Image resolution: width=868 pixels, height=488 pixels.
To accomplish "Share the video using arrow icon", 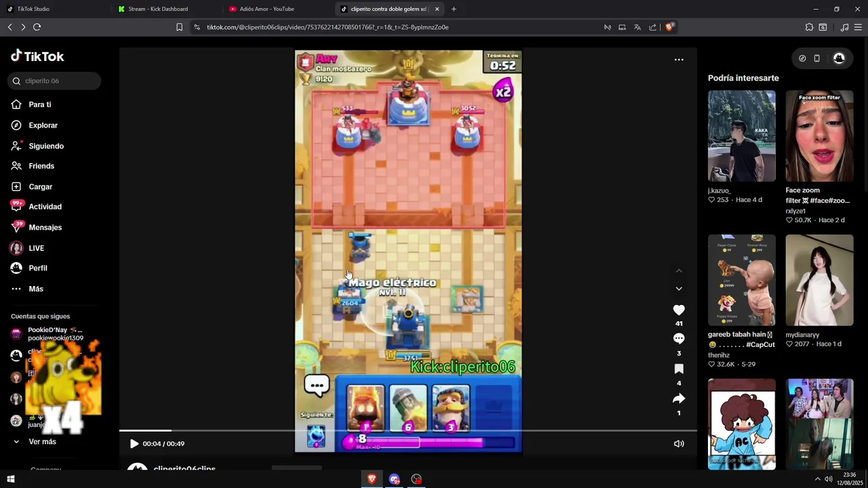I will point(679,399).
